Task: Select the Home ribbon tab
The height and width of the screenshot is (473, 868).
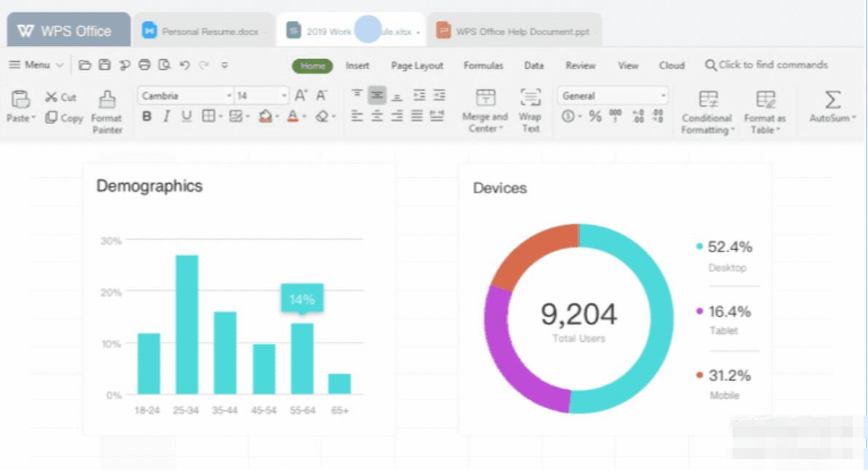Action: coord(312,66)
